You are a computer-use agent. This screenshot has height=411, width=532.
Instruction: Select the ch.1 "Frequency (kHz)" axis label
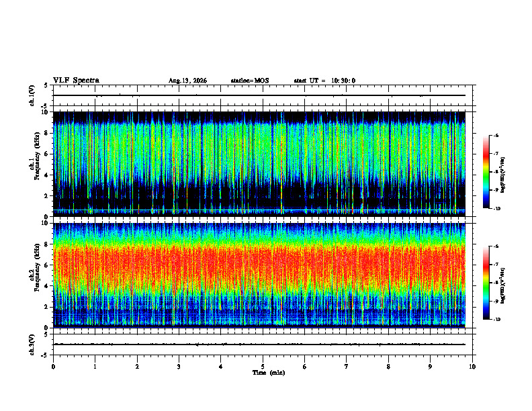point(37,156)
